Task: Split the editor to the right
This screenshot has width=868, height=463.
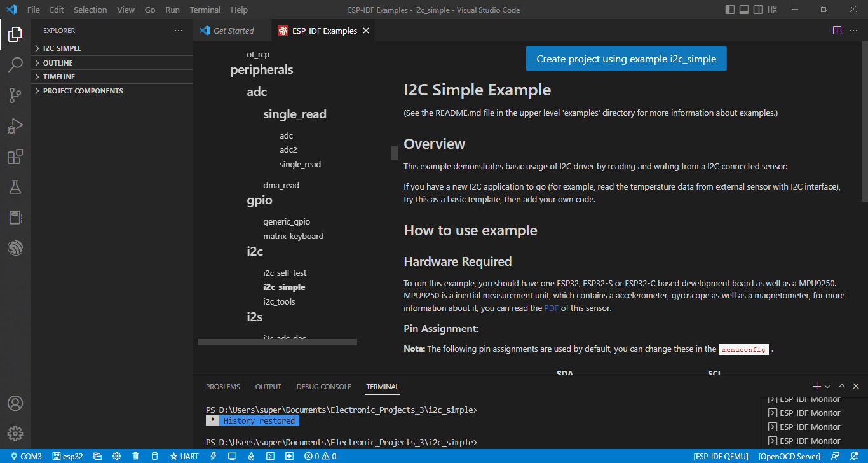Action: [x=837, y=31]
